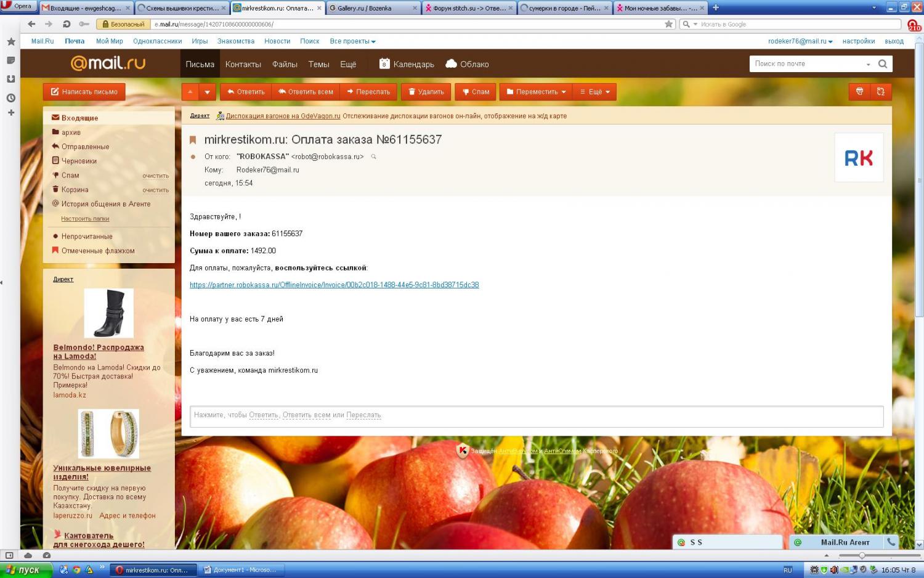Go to previous message with up arrow
Viewport: 924px width, 578px height.
click(190, 92)
